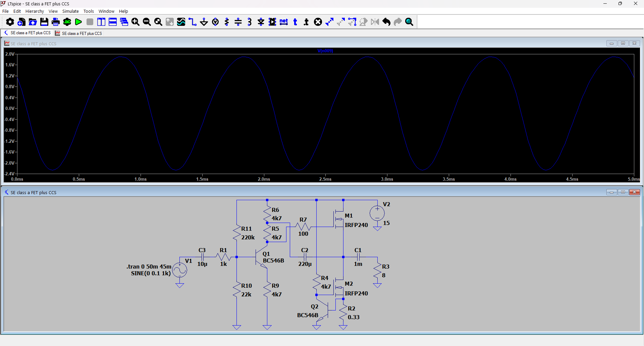
Task: Open simulation command (.ac chip) icon
Action: coord(67,22)
